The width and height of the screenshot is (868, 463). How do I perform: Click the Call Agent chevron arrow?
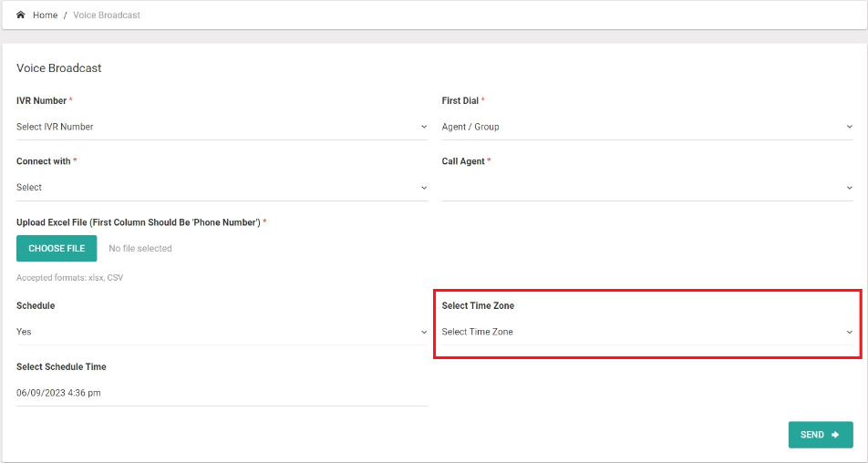click(849, 188)
